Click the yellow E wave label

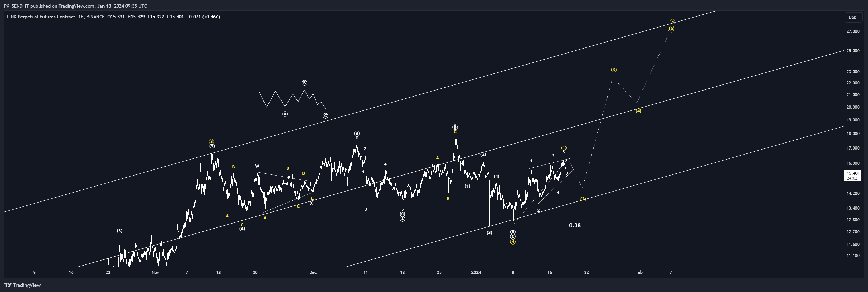click(x=312, y=199)
